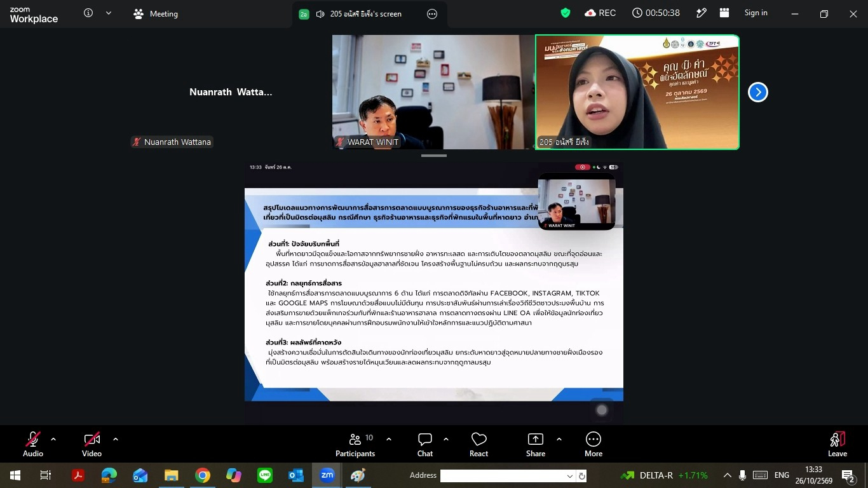Screen dimensions: 868x488
Task: Expand audio settings caret
Action: tap(53, 439)
